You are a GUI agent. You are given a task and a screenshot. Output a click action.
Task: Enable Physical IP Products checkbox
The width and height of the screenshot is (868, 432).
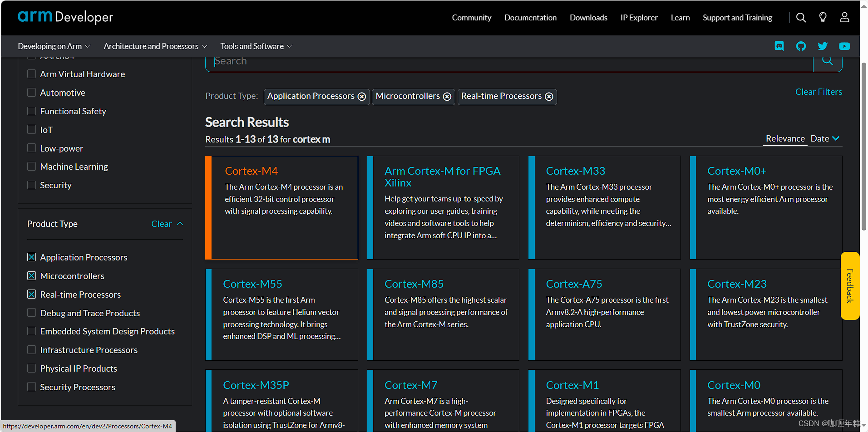click(x=31, y=368)
